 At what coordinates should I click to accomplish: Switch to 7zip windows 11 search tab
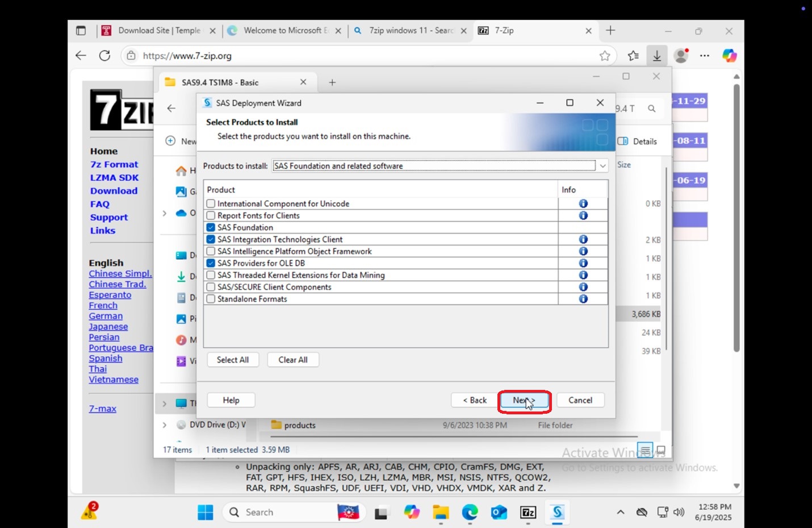pyautogui.click(x=411, y=31)
